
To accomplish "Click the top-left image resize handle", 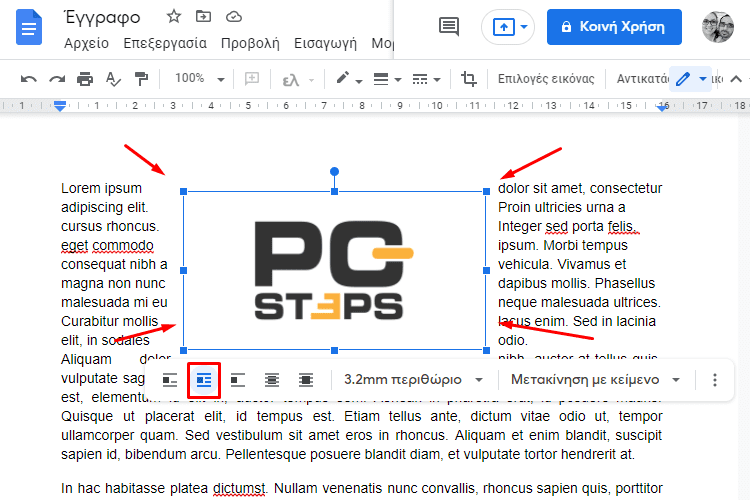I will [184, 191].
